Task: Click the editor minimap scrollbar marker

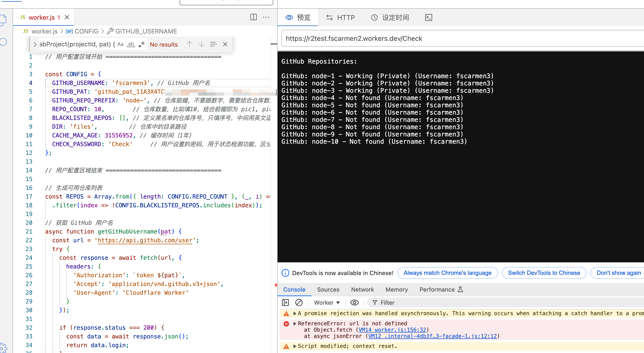Action: [273, 44]
